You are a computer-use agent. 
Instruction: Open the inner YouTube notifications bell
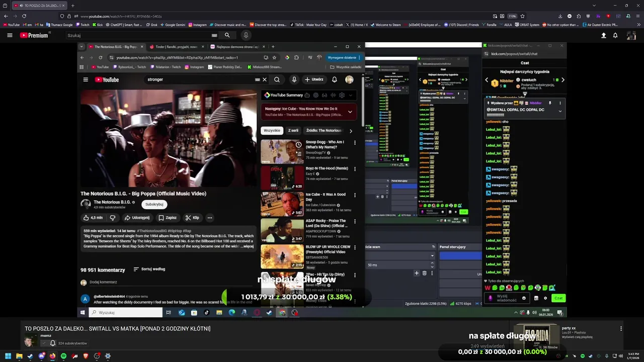[335, 79]
